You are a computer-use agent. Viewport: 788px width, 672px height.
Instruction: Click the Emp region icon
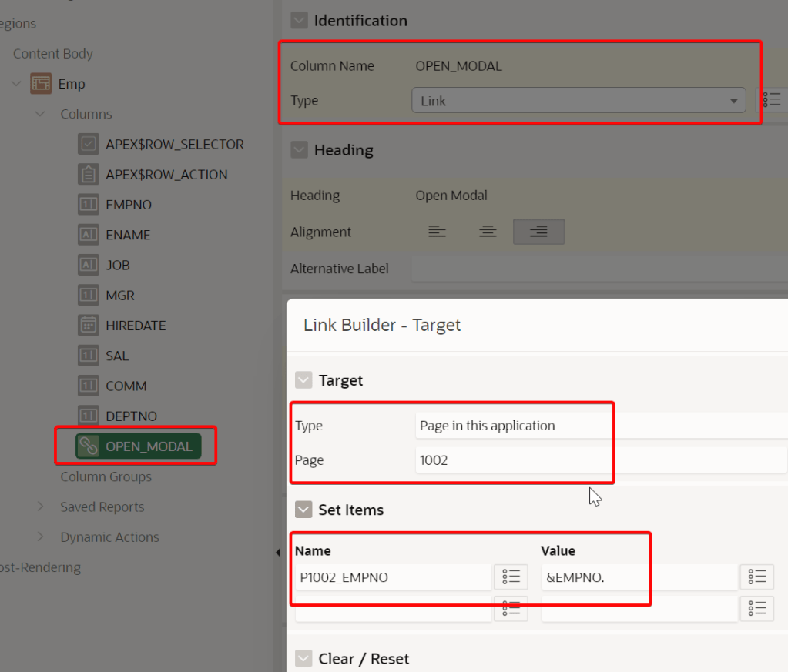(41, 84)
